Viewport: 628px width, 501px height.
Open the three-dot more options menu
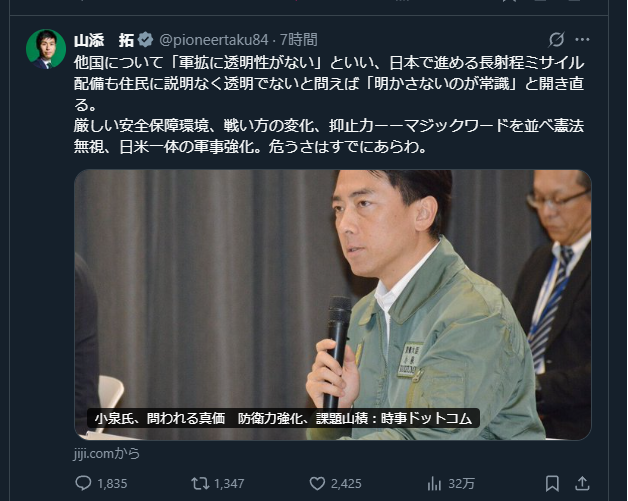(x=582, y=39)
